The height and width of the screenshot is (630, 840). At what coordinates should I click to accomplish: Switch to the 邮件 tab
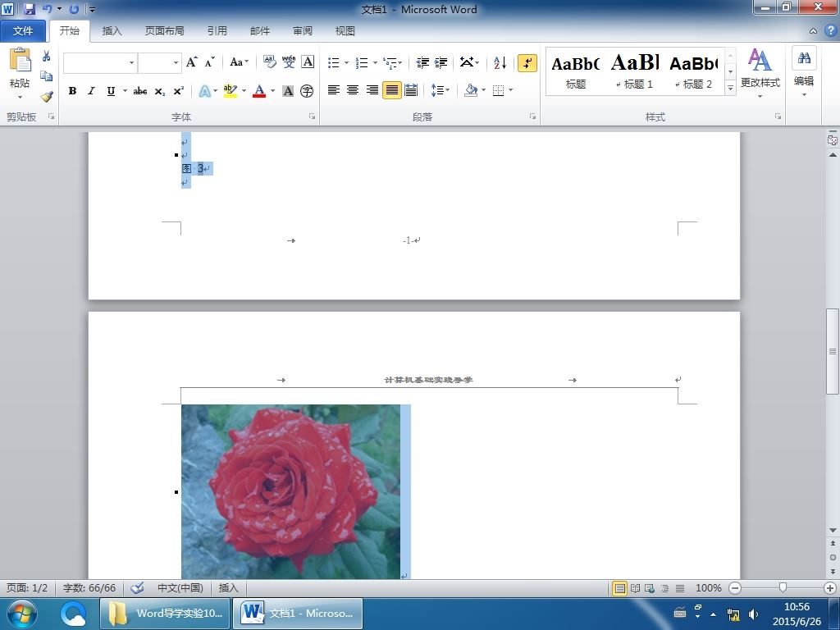[x=260, y=31]
